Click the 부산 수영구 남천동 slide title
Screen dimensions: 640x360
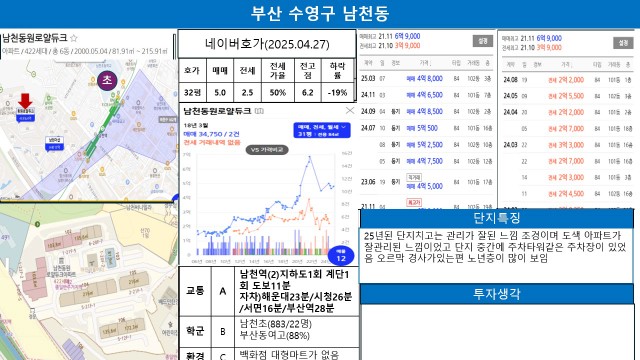click(x=320, y=13)
